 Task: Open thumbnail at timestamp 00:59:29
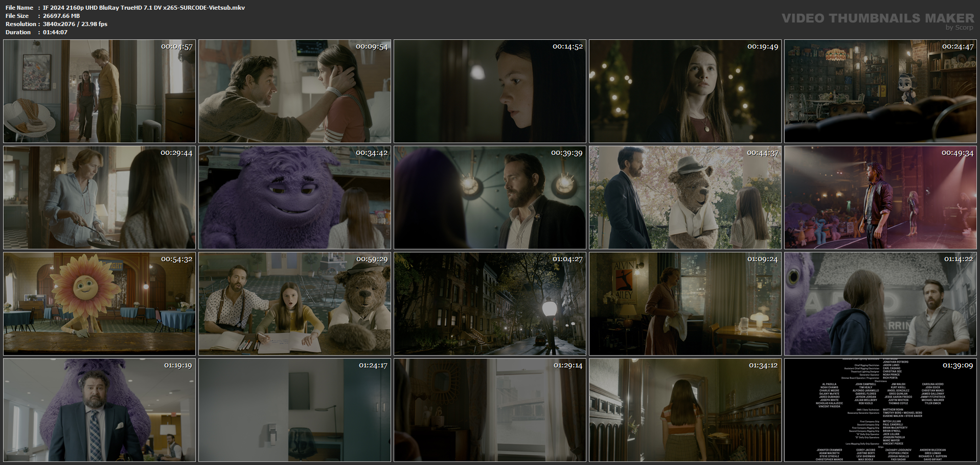[294, 304]
